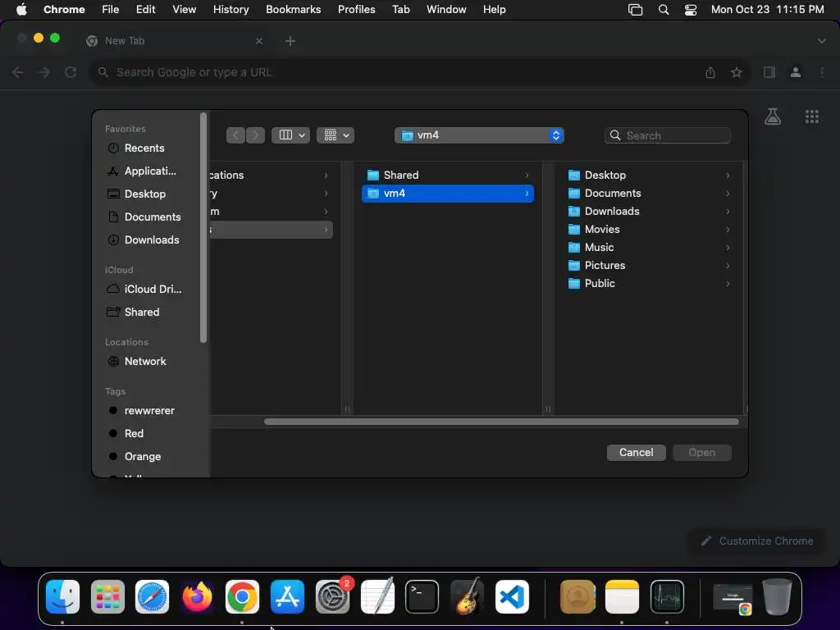Select Network in sidebar

tap(144, 361)
